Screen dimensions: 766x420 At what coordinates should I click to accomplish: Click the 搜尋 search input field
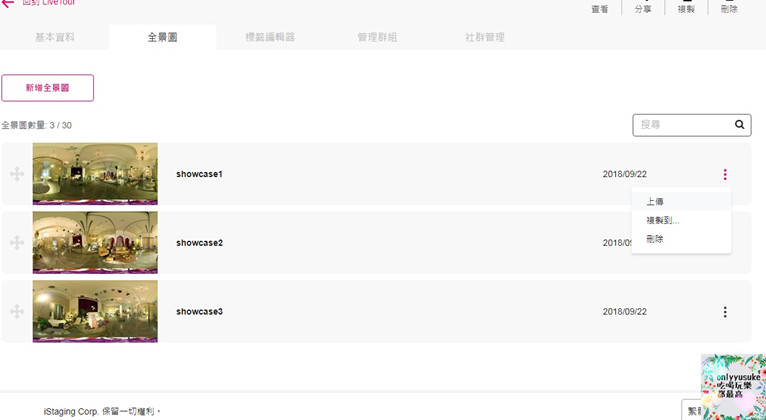(683, 125)
